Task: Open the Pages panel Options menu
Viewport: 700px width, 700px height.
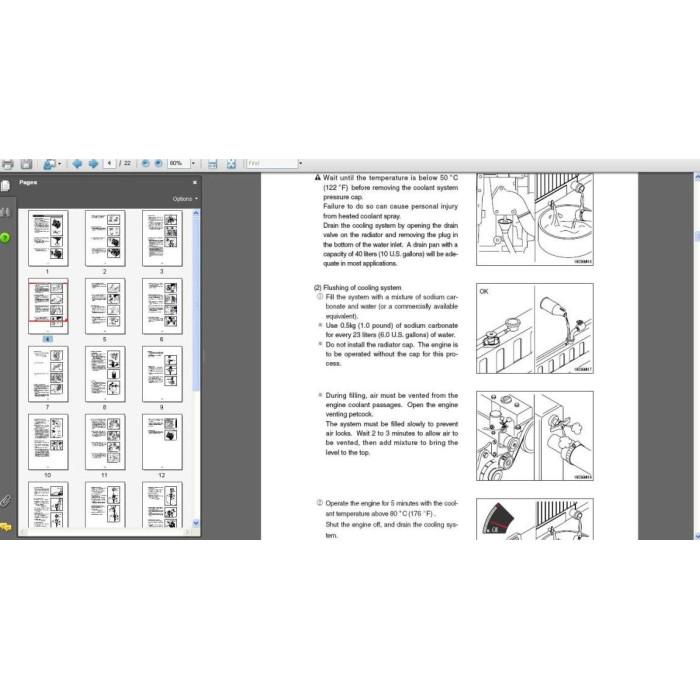Action: point(185,199)
